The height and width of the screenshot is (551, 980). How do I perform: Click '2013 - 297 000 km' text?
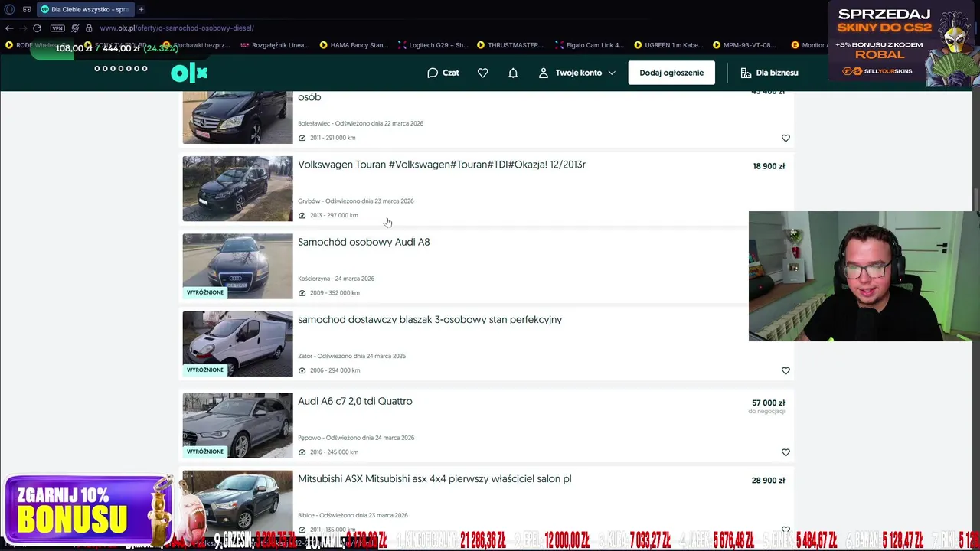(x=334, y=216)
